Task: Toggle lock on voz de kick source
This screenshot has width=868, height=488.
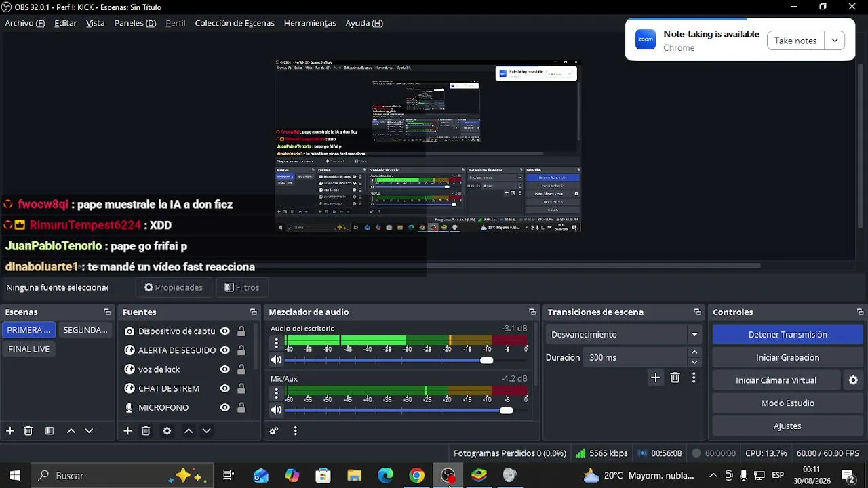Action: [x=241, y=369]
